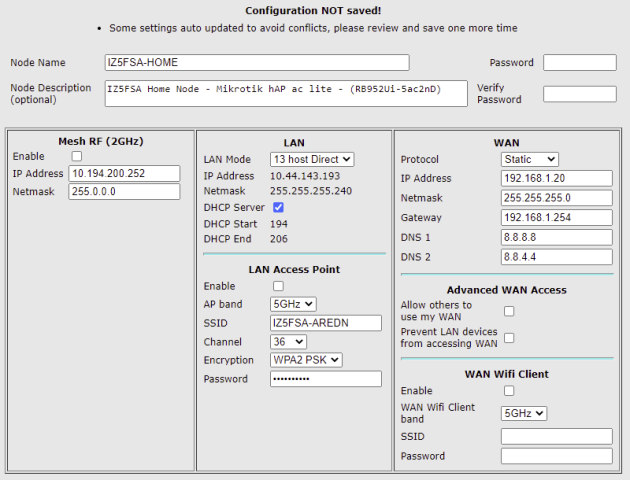
Task: Open the WAN Protocol dropdown
Action: point(530,159)
